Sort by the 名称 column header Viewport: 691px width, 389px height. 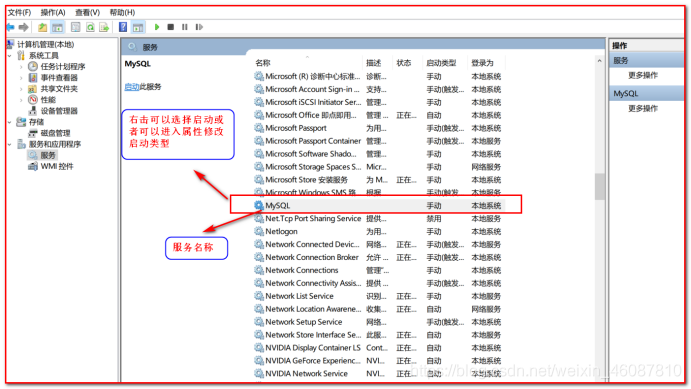coord(263,63)
